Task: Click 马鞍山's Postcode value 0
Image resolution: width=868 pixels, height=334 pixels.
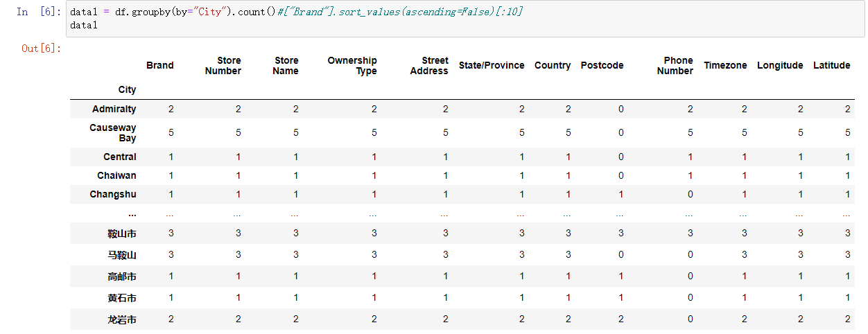Action: click(621, 255)
